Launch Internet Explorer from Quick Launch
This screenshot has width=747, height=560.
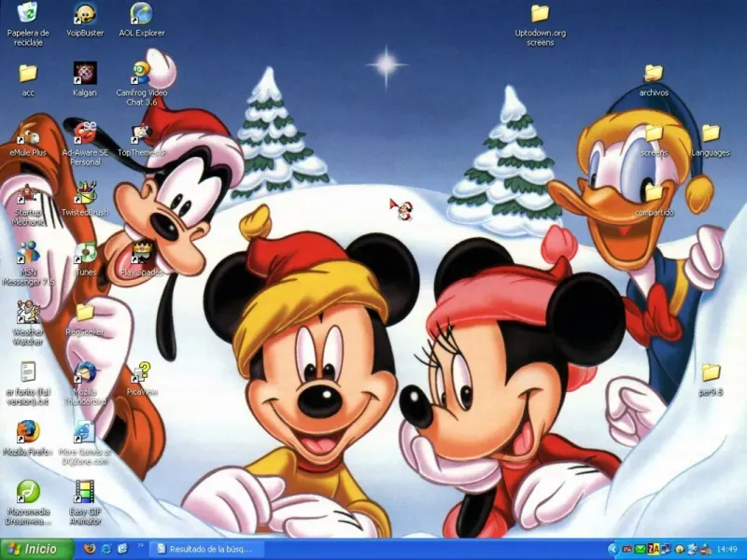[x=106, y=549]
